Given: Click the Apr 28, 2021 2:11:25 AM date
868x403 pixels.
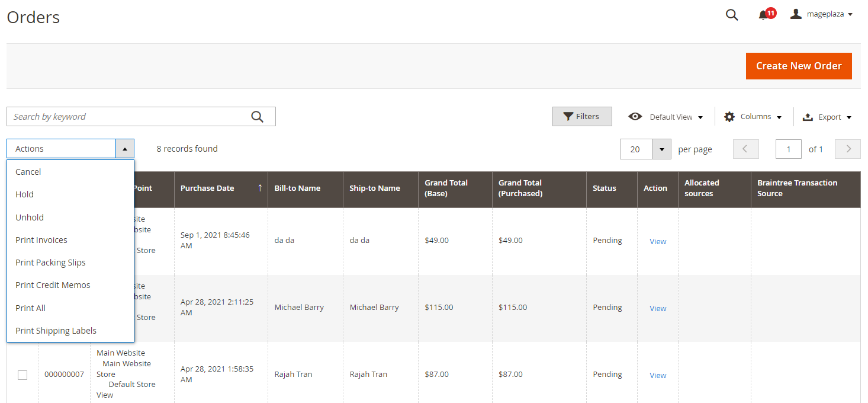Looking at the screenshot, I should coord(217,307).
